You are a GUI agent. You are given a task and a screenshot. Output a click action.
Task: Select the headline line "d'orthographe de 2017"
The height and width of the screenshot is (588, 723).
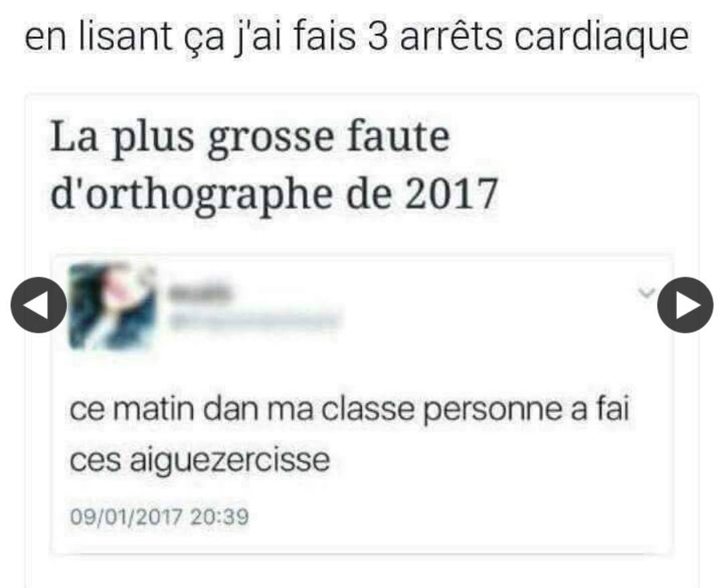(x=274, y=194)
